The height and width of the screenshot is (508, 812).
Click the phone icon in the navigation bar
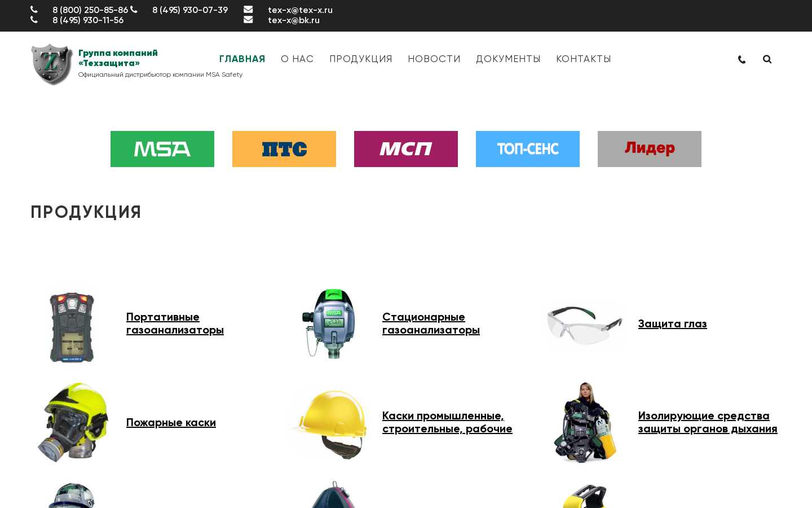(742, 59)
